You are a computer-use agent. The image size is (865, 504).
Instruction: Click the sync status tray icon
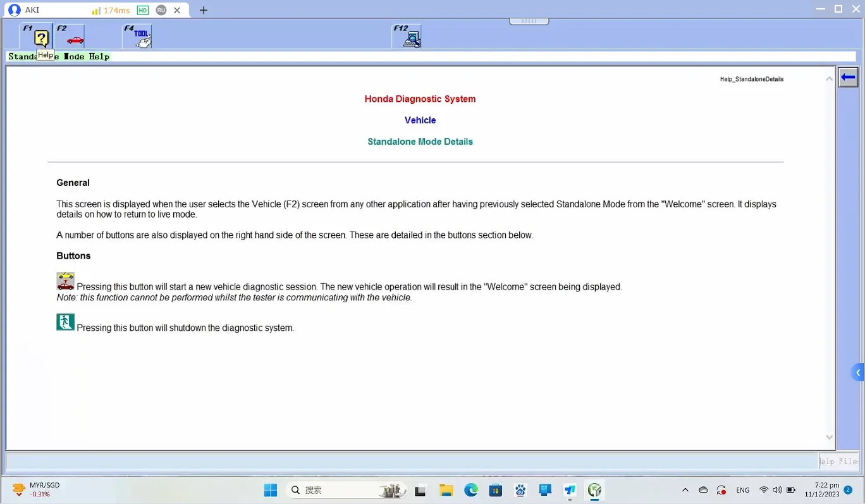pos(721,490)
